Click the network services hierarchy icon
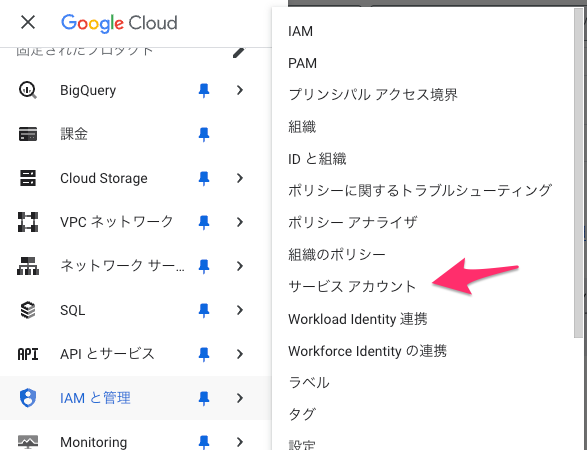 (x=28, y=266)
